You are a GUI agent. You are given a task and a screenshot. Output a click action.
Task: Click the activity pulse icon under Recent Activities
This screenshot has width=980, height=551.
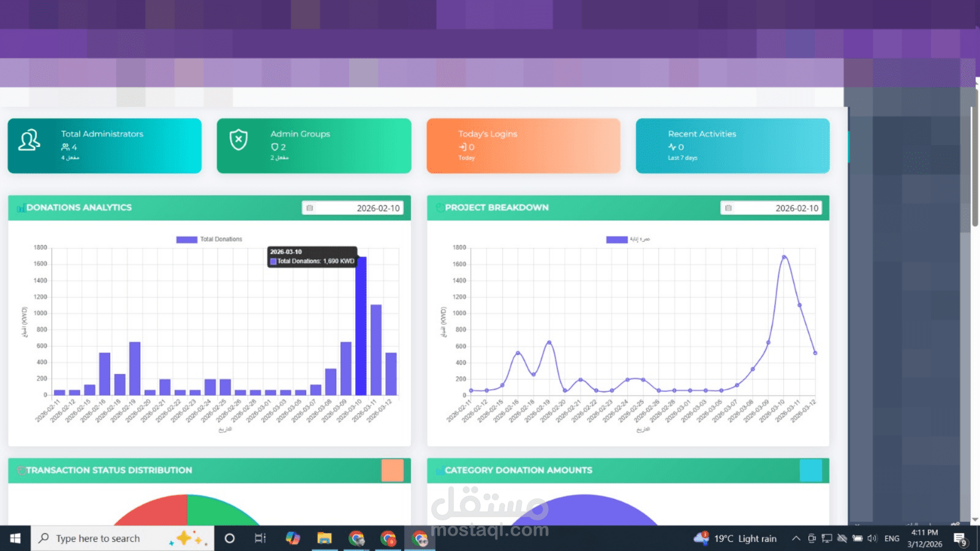click(x=672, y=147)
